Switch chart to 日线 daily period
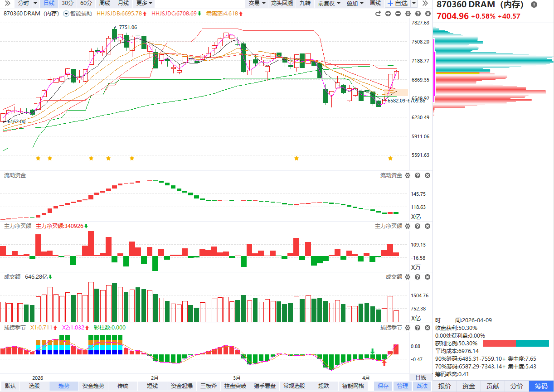This screenshot has height=392, width=554. (x=49, y=3)
